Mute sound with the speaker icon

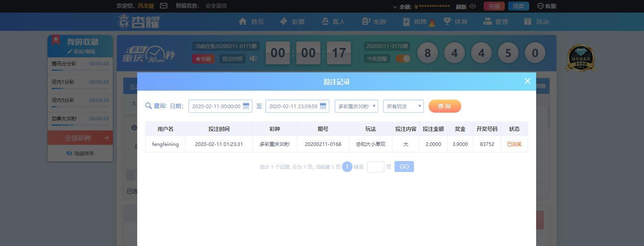[253, 59]
